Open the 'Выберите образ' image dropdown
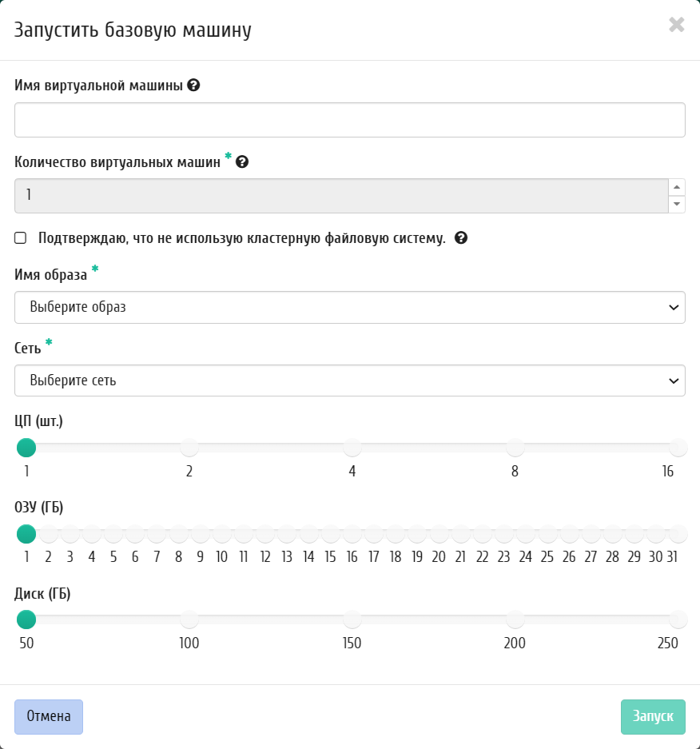 pyautogui.click(x=350, y=307)
